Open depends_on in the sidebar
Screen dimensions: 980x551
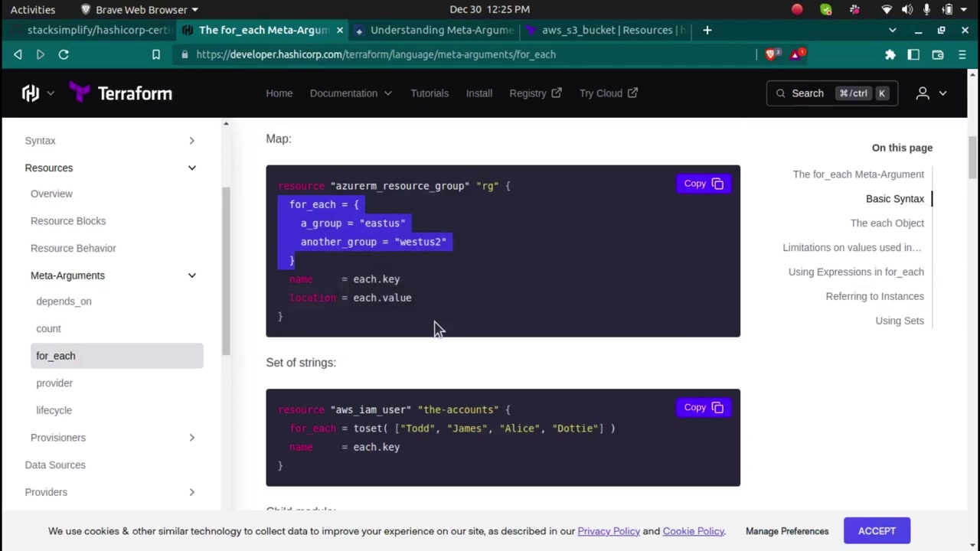[x=64, y=302]
